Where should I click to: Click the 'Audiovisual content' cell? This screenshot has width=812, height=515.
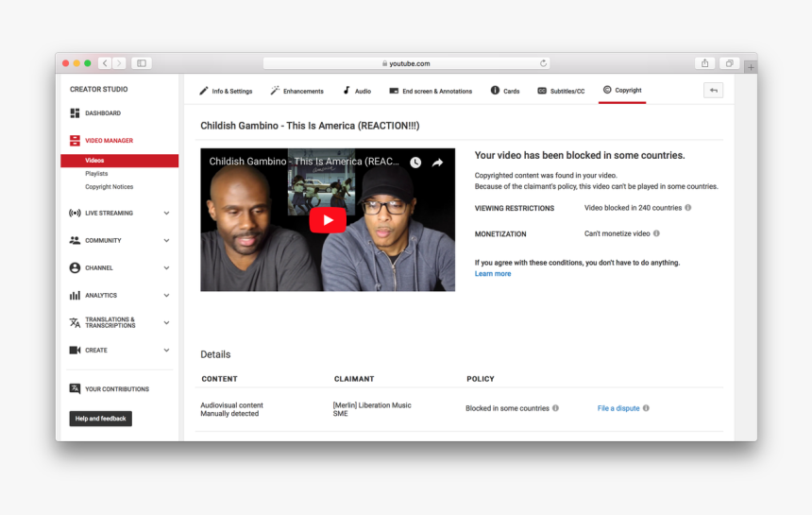point(231,405)
